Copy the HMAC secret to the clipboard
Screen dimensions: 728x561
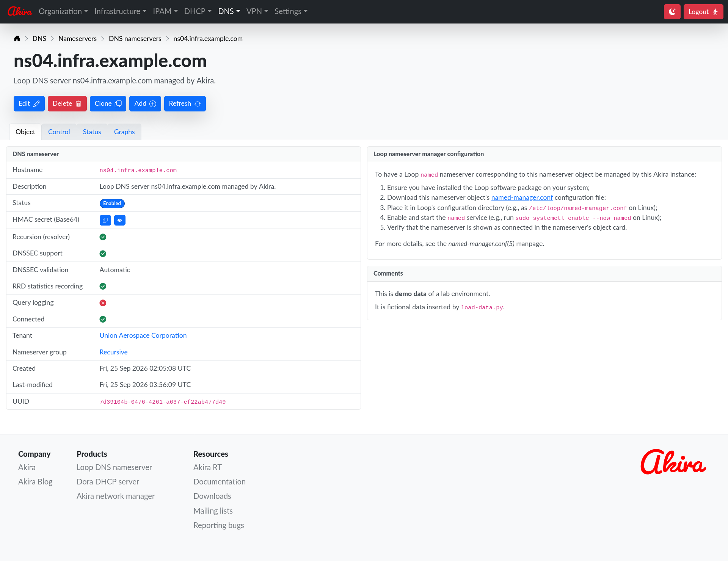(x=105, y=220)
